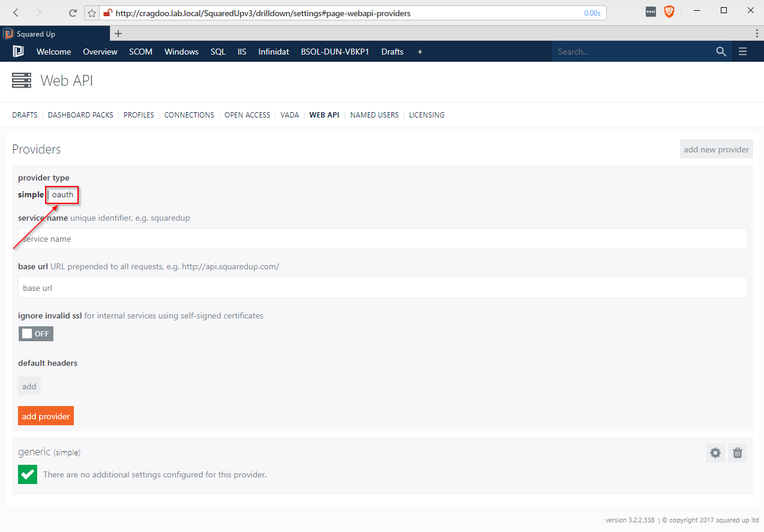The width and height of the screenshot is (764, 532).
Task: Click the 0.00s load time indicator
Action: tap(592, 13)
